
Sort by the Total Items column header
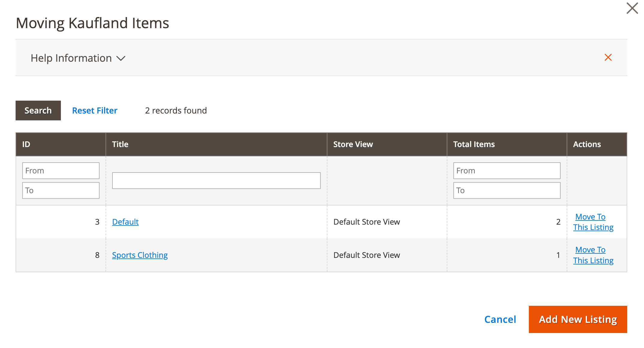pyautogui.click(x=474, y=144)
